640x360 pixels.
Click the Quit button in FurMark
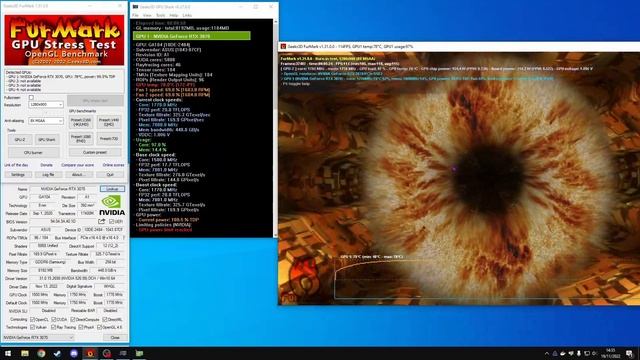pyautogui.click(x=110, y=174)
